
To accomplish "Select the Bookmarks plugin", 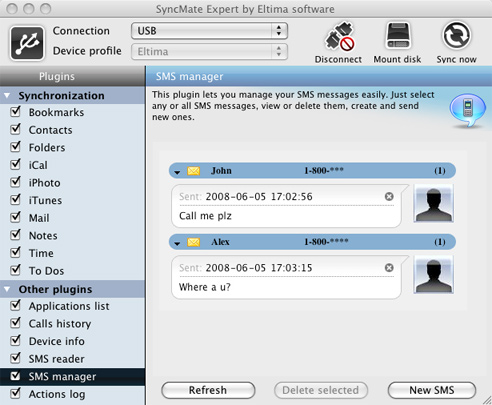I will point(56,112).
